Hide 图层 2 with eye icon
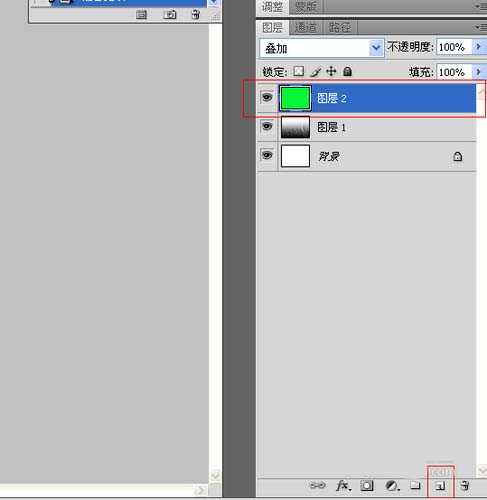The height and width of the screenshot is (500, 487). point(267,97)
